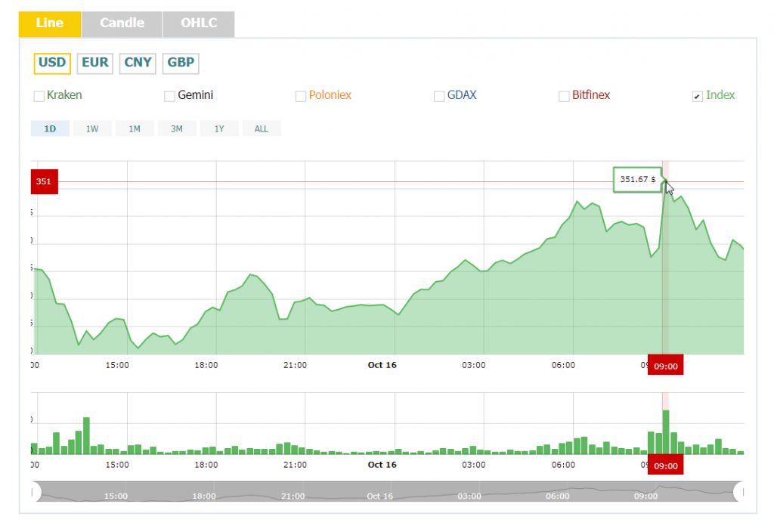Image resolution: width=774 pixels, height=532 pixels.
Task: Set time range to 1W
Action: point(92,128)
